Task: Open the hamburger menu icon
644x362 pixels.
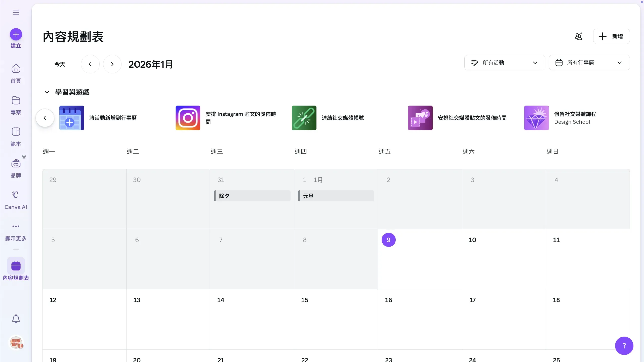Action: 16,12
